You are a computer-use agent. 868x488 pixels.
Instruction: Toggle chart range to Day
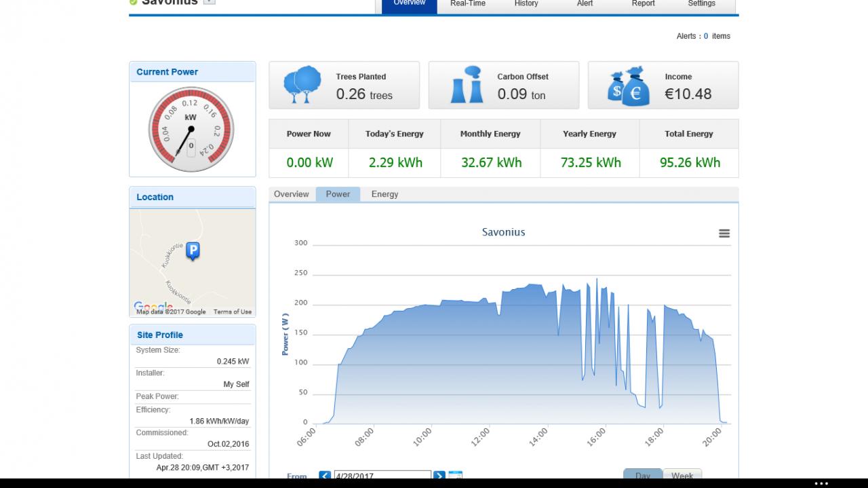coord(643,476)
